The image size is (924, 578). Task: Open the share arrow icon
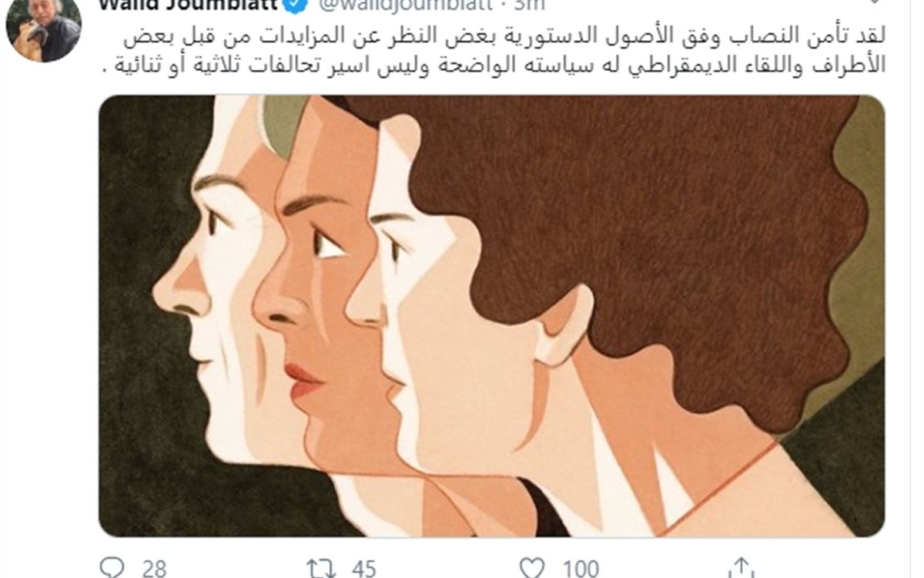tap(742, 567)
